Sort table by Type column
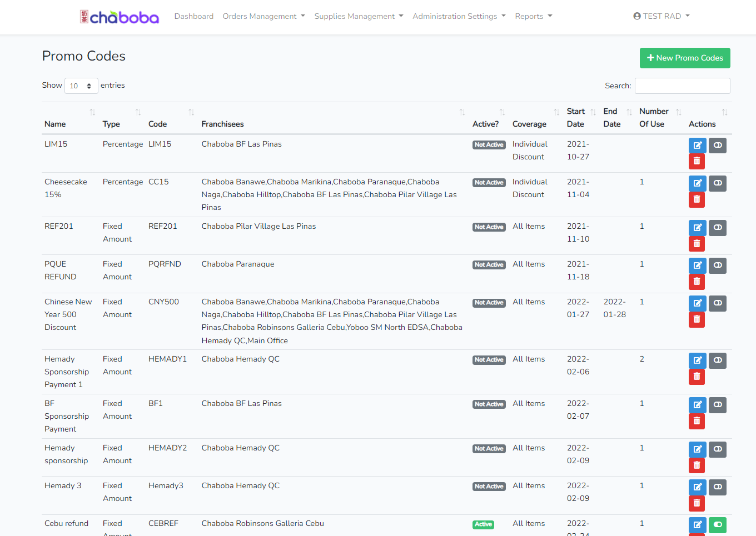This screenshot has height=536, width=756. [x=122, y=118]
